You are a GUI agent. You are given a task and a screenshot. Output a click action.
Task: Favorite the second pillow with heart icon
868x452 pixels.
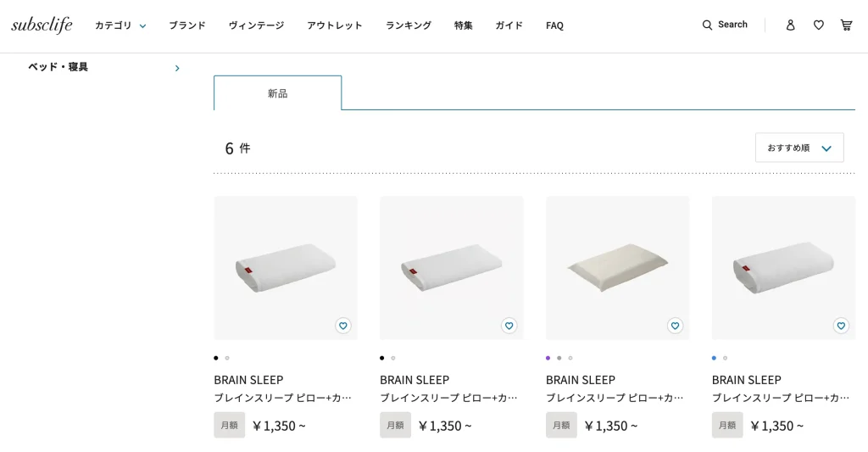(x=509, y=326)
